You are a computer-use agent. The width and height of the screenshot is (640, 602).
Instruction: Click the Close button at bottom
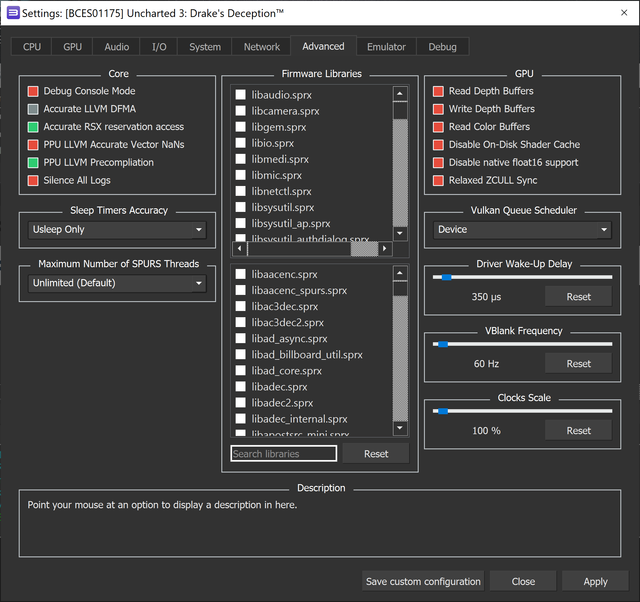click(x=523, y=581)
